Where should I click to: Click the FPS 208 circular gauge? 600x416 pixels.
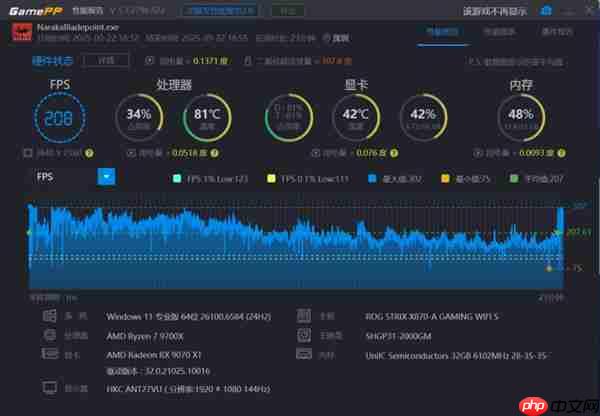59,117
